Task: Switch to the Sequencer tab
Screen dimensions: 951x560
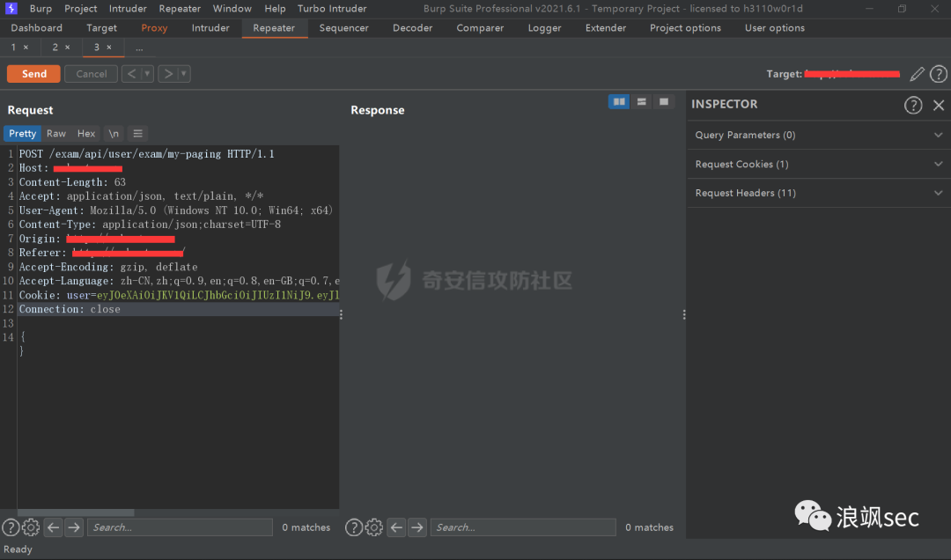Action: (x=344, y=28)
